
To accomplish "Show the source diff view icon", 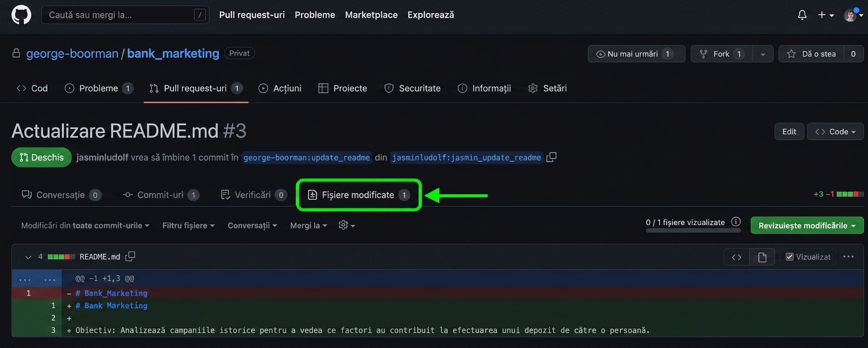I will point(737,257).
